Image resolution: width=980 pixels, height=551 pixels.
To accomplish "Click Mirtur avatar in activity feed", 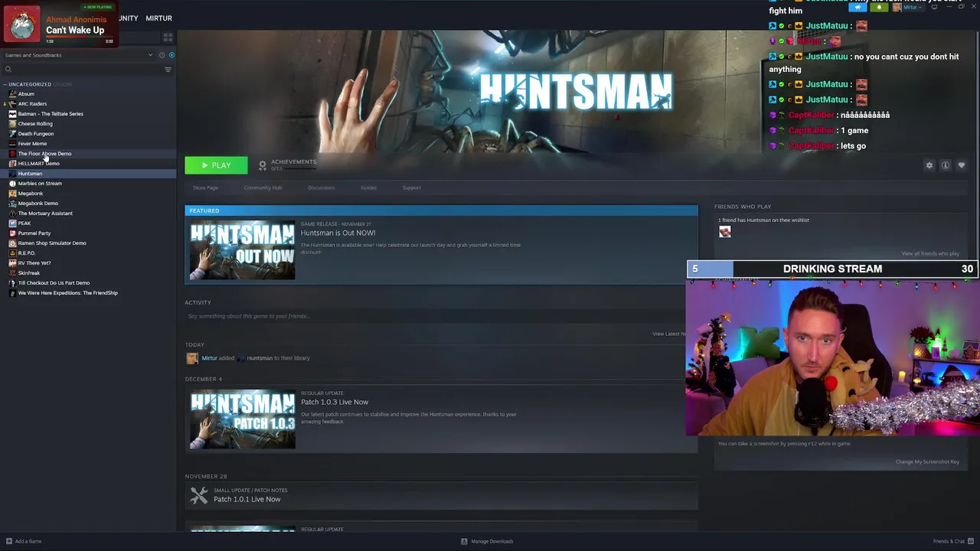I will [192, 358].
